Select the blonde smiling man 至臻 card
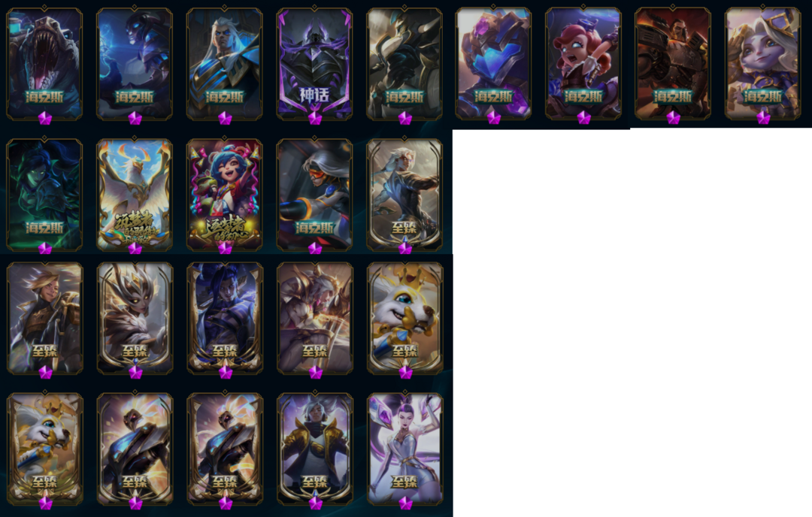 pyautogui.click(x=44, y=318)
